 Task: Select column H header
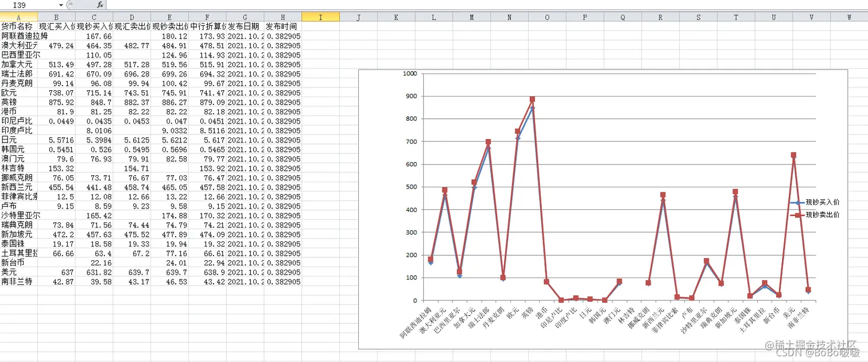(283, 17)
